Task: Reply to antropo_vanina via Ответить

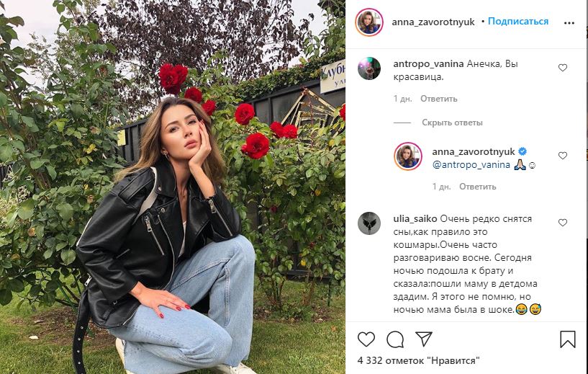Action: click(x=439, y=99)
